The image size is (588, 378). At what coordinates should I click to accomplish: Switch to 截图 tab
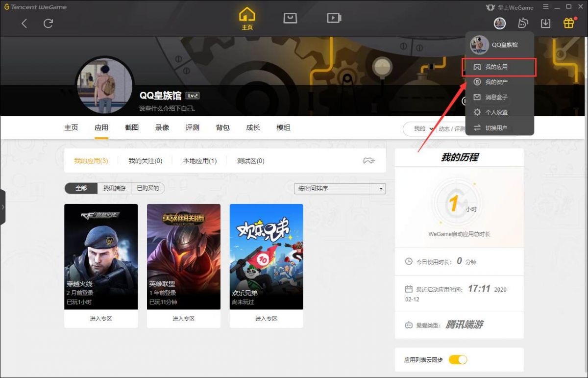132,127
